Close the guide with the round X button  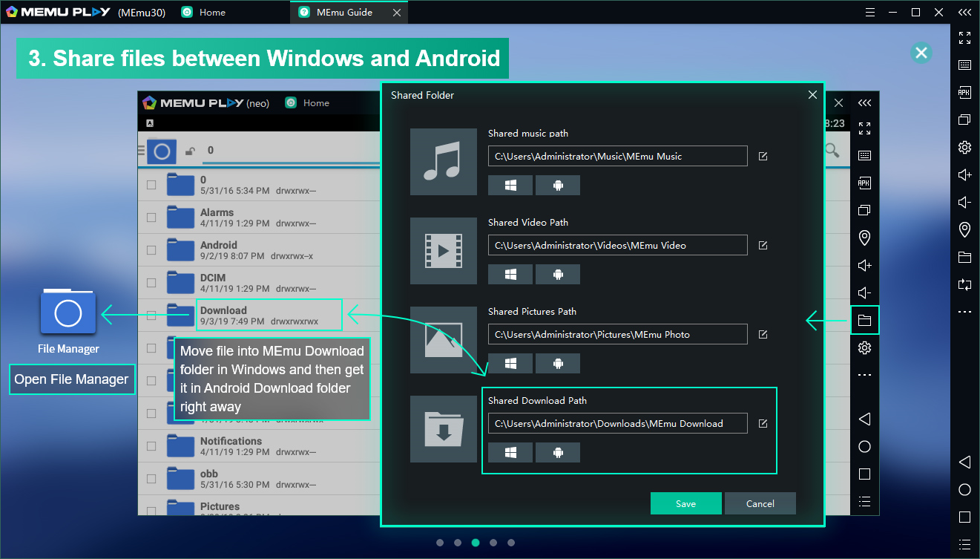pos(921,53)
